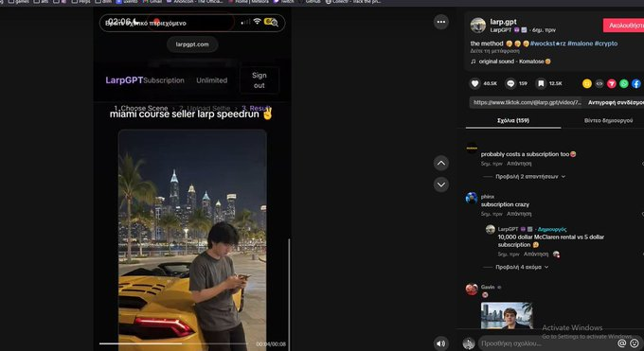Click the 12.5K saves count
The width and height of the screenshot is (644, 351).
click(556, 83)
